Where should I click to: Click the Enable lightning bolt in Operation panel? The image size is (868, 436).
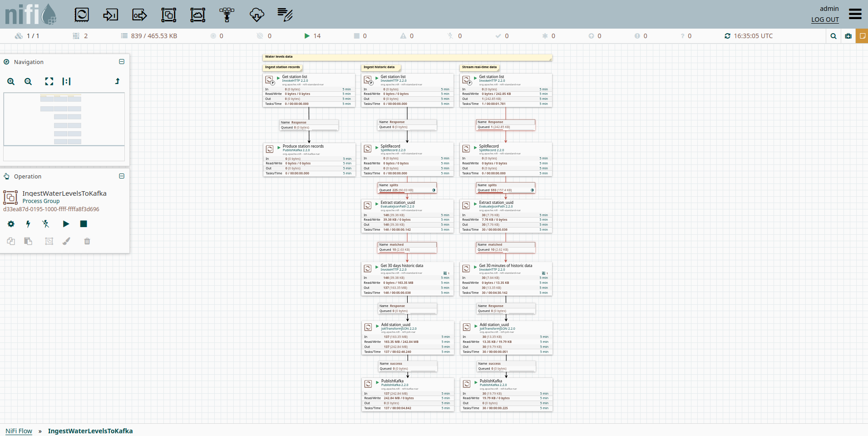coord(28,224)
